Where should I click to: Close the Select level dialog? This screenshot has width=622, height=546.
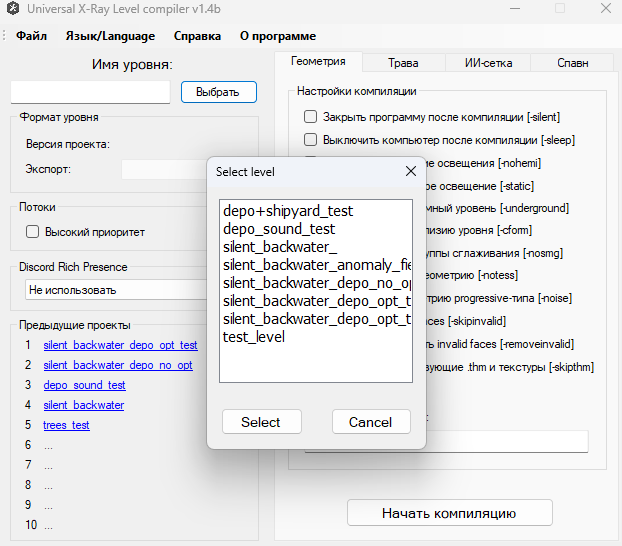coord(410,171)
